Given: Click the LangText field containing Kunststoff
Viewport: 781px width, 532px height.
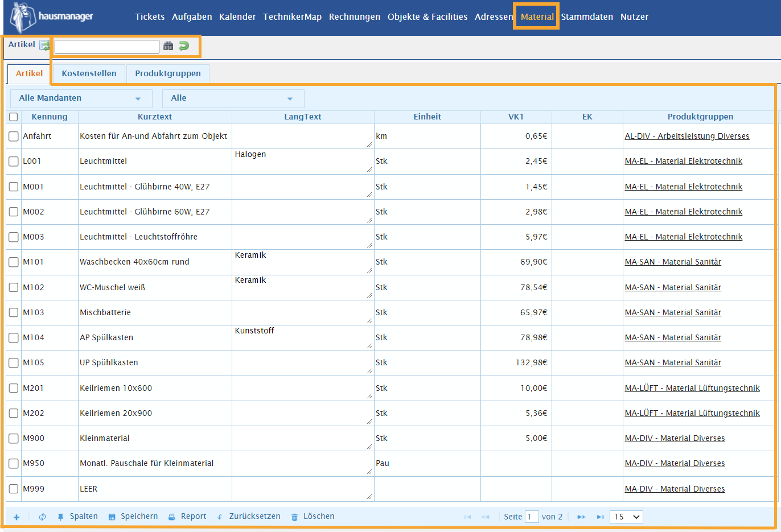Looking at the screenshot, I should tap(303, 337).
